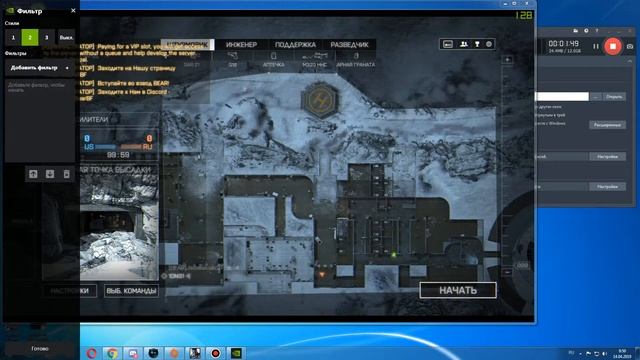
Task: Open the NVIDIA icon on the taskbar
Action: tap(236, 353)
